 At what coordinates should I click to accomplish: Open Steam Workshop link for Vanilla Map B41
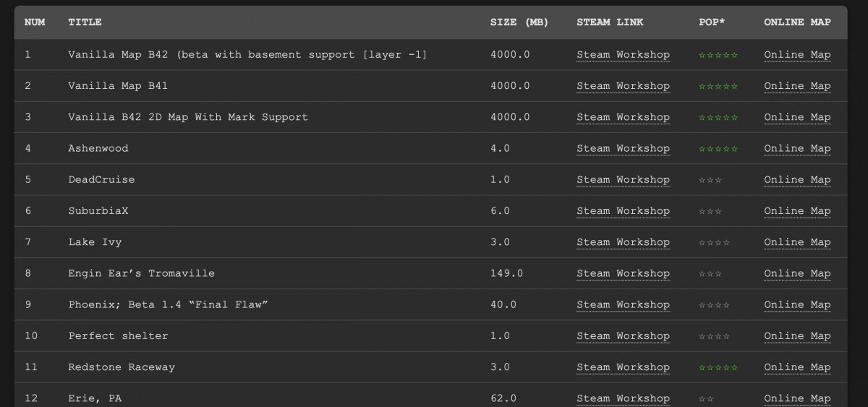pyautogui.click(x=623, y=86)
